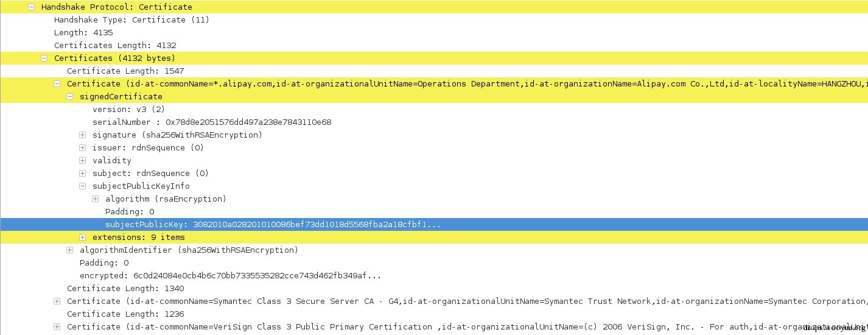Select the serialNumber field row
Viewport: 868px width, 335px height.
tap(212, 122)
